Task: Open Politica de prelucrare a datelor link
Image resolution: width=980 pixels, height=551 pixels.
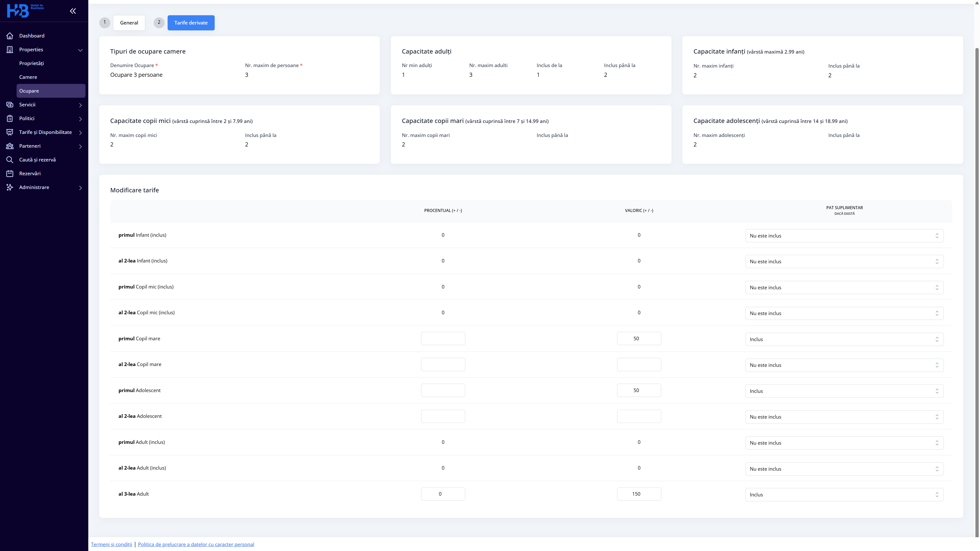Action: (196, 544)
